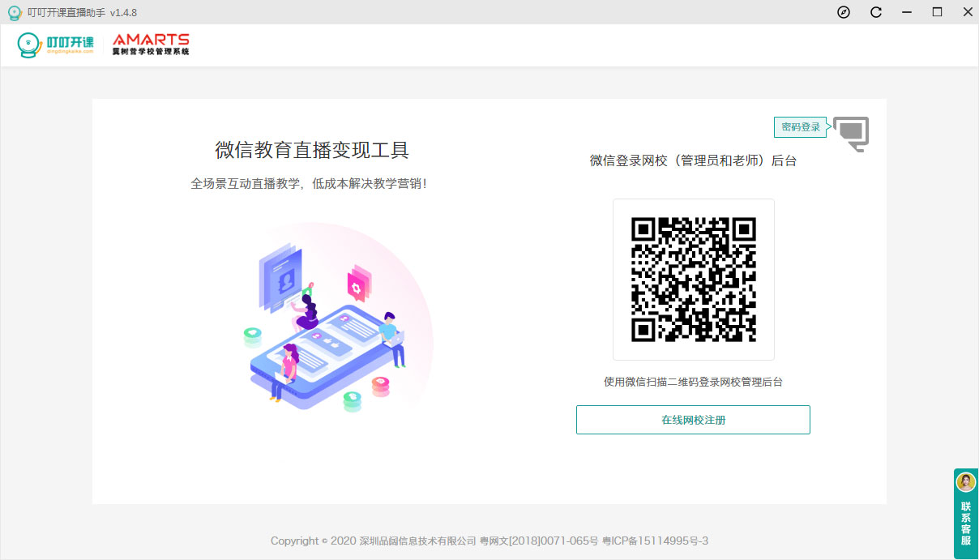The image size is (979, 560).
Task: Click the copyright text at bottom
Action: coord(489,541)
